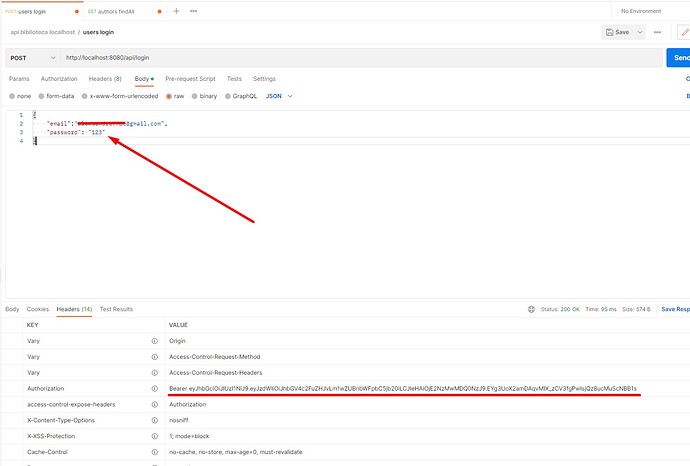This screenshot has height=466, width=690.
Task: Click the nosniff header value
Action: [x=179, y=420]
